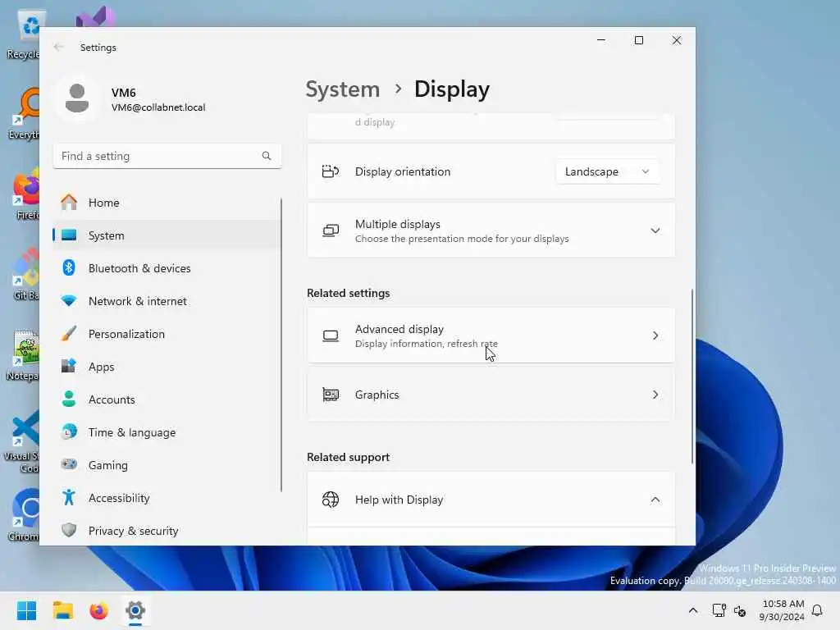Click the Time & language clock icon
Image resolution: width=840 pixels, height=630 pixels.
(x=69, y=431)
